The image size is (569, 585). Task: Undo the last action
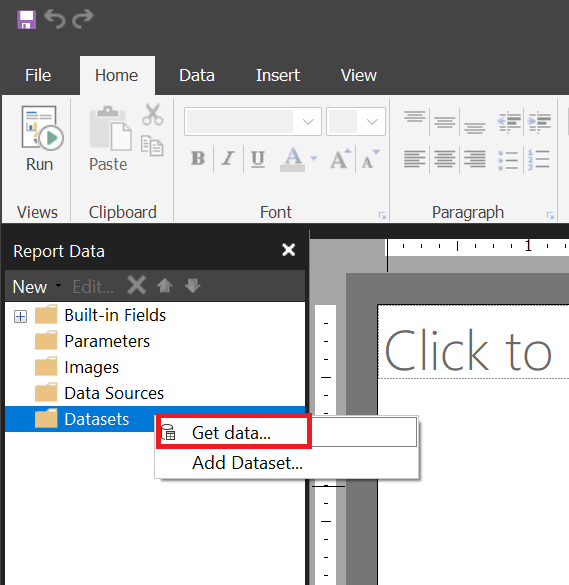click(x=54, y=19)
